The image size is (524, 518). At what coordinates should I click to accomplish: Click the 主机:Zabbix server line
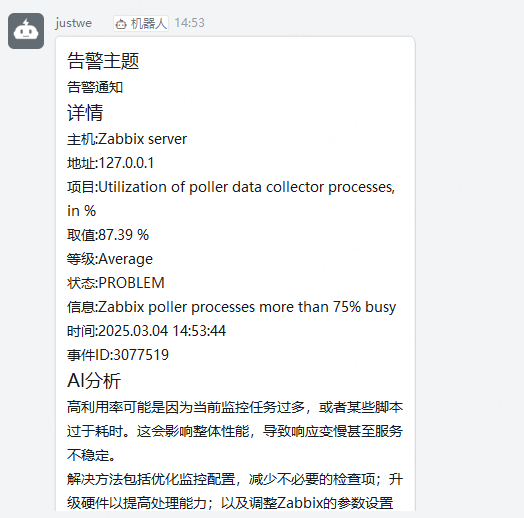click(127, 139)
